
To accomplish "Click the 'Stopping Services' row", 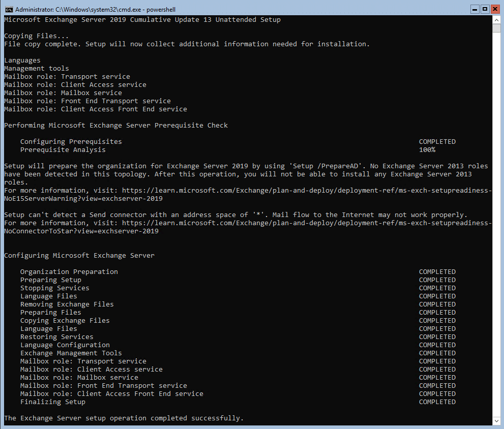I will point(238,288).
